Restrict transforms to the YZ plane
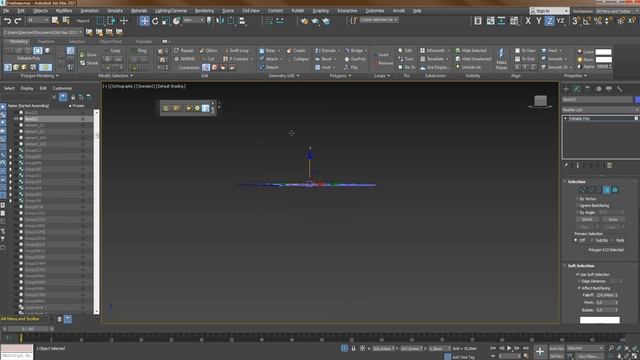Screen dimensions: 640x360 (560, 21)
